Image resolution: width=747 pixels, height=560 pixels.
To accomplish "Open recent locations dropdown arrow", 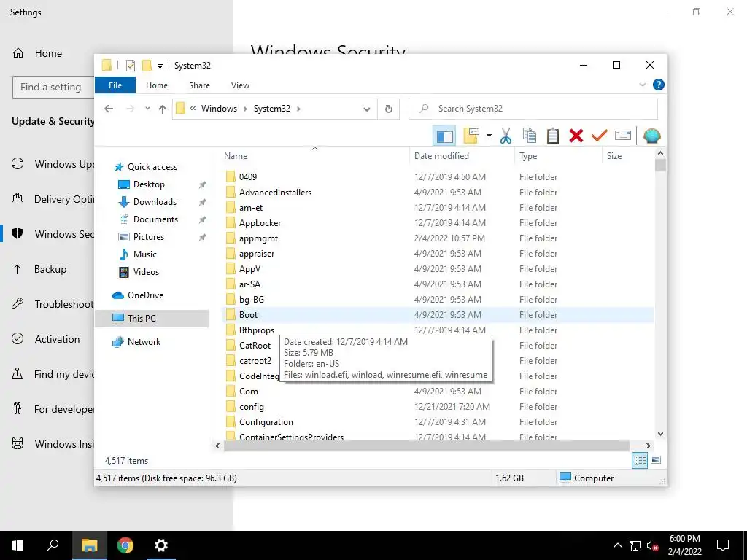I will pyautogui.click(x=147, y=109).
